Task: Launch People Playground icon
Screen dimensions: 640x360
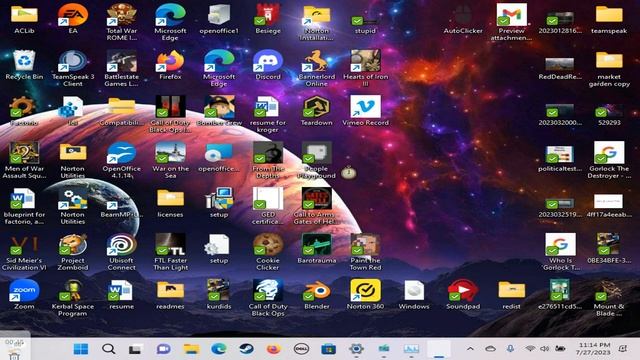Action: click(316, 153)
